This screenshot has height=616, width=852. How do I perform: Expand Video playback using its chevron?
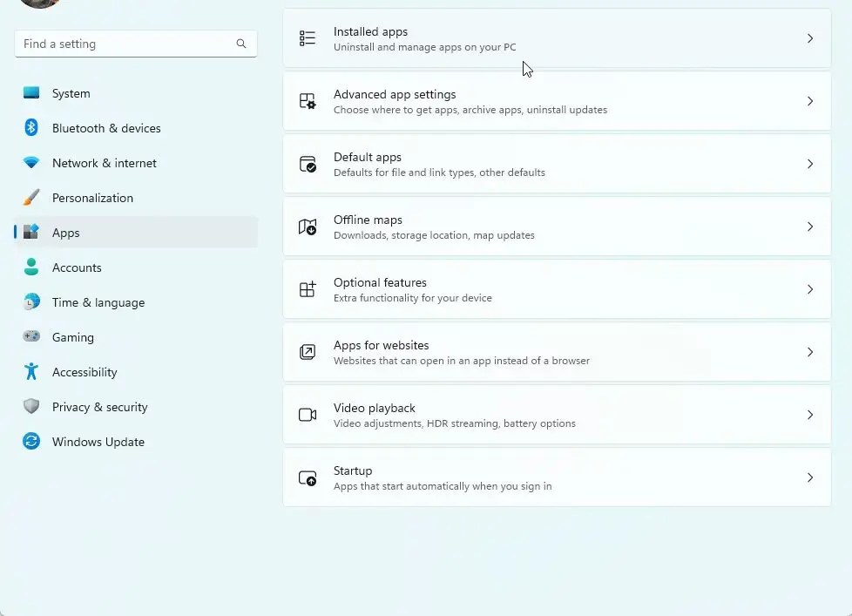click(x=810, y=415)
